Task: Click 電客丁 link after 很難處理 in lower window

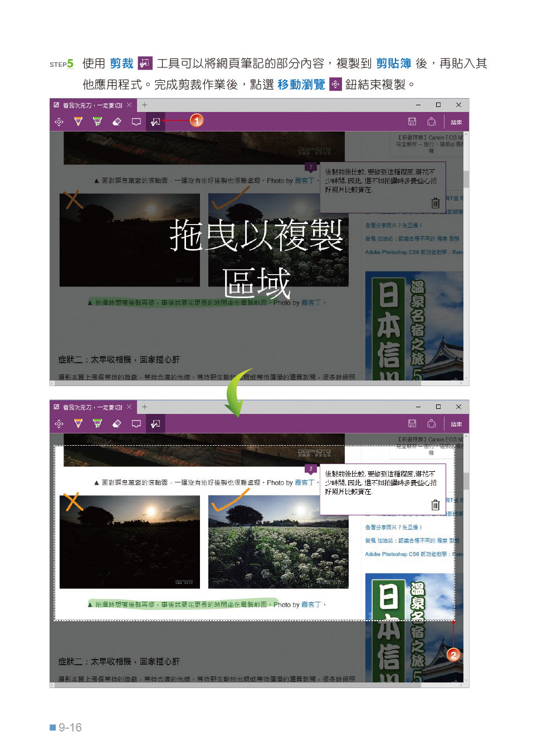Action: tap(304, 483)
